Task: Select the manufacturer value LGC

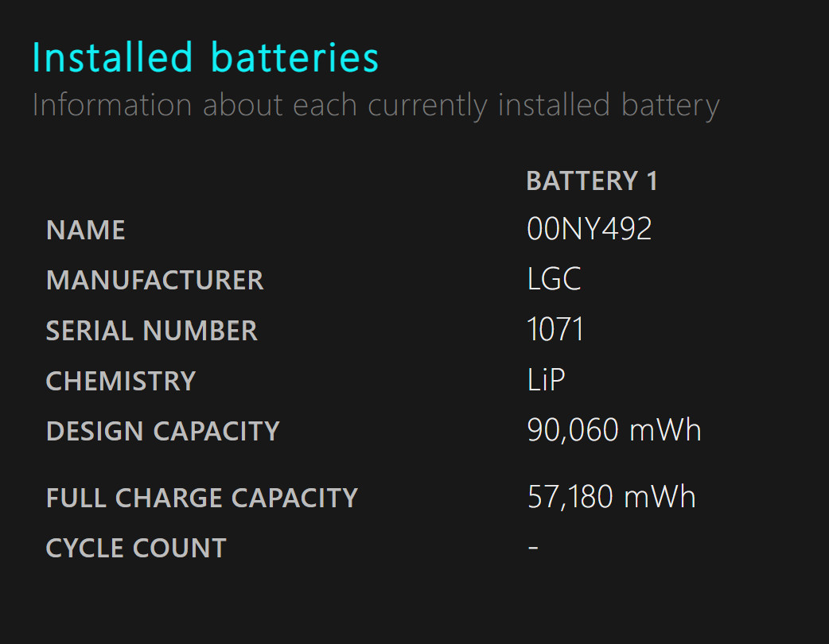Action: [554, 278]
